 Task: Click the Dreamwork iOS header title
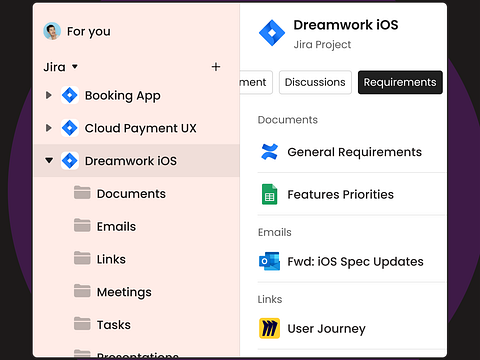346,25
